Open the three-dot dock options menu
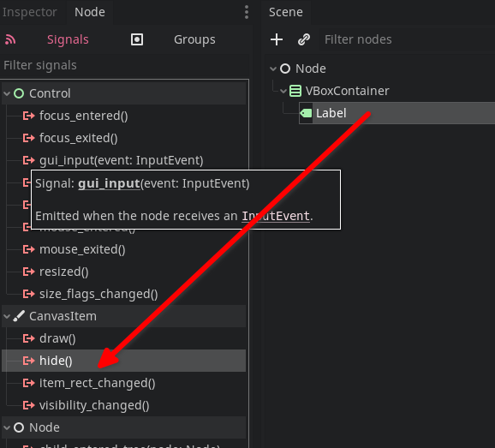This screenshot has height=448, width=495. (247, 12)
